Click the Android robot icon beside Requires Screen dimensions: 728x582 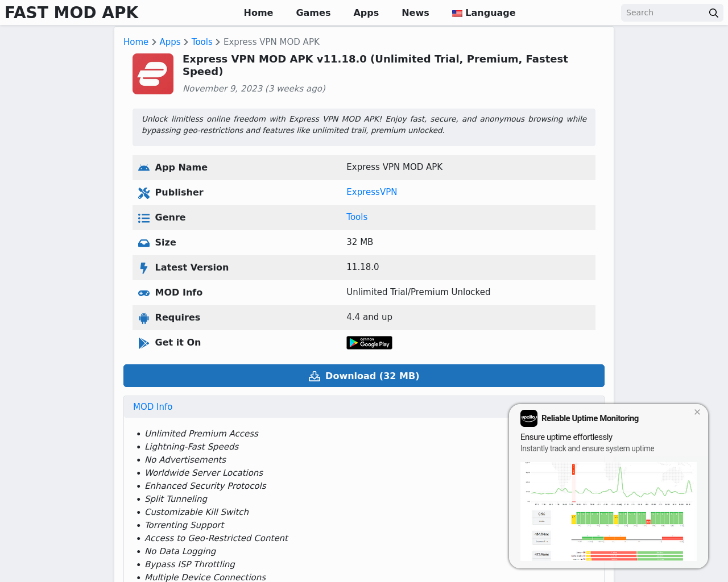[x=144, y=318]
